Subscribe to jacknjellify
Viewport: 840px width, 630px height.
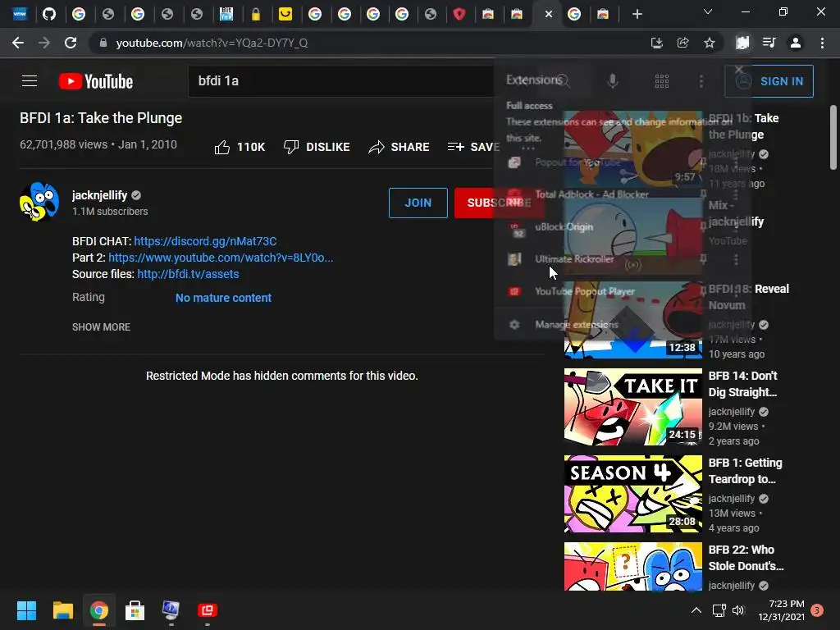tap(499, 203)
